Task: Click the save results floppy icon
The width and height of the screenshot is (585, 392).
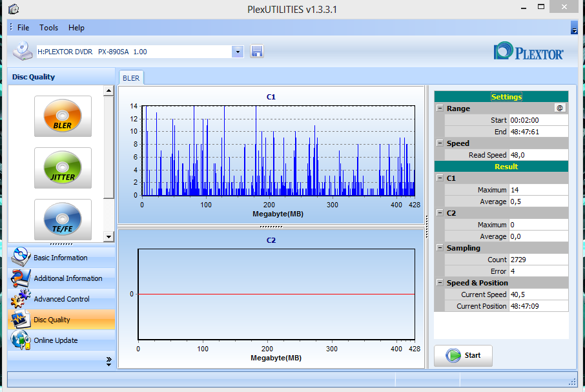Action: [x=257, y=52]
